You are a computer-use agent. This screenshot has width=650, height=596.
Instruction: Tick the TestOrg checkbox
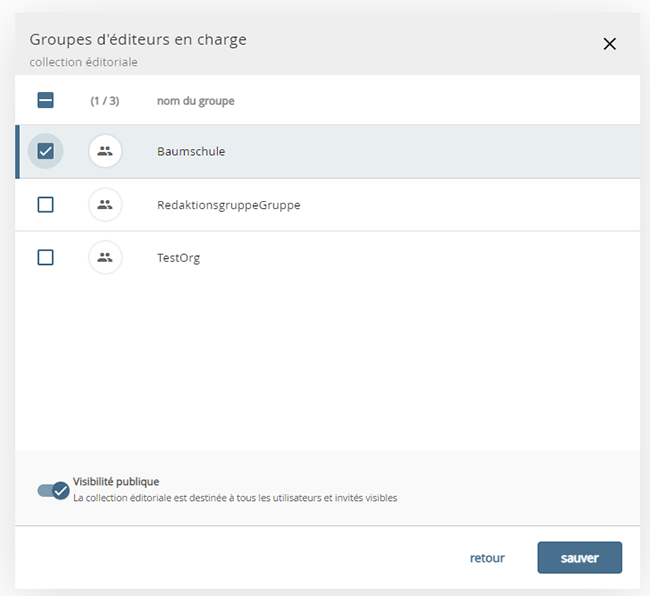click(x=45, y=257)
